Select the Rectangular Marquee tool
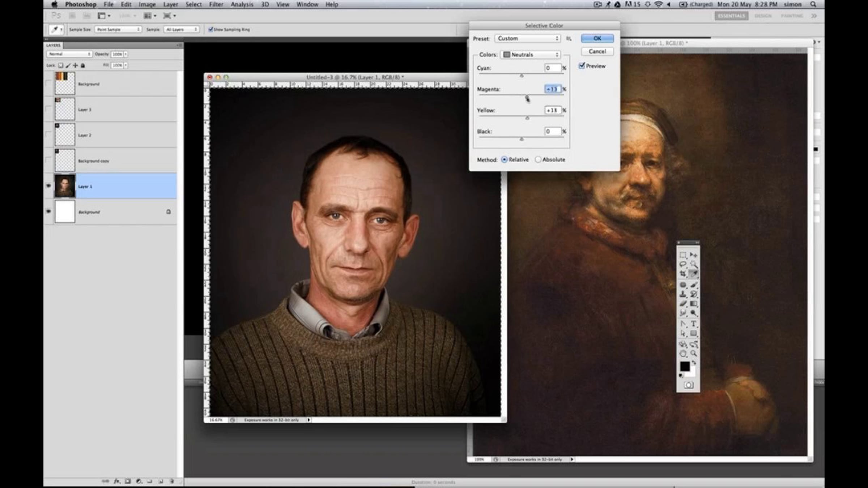Image resolution: width=868 pixels, height=488 pixels. coord(683,255)
